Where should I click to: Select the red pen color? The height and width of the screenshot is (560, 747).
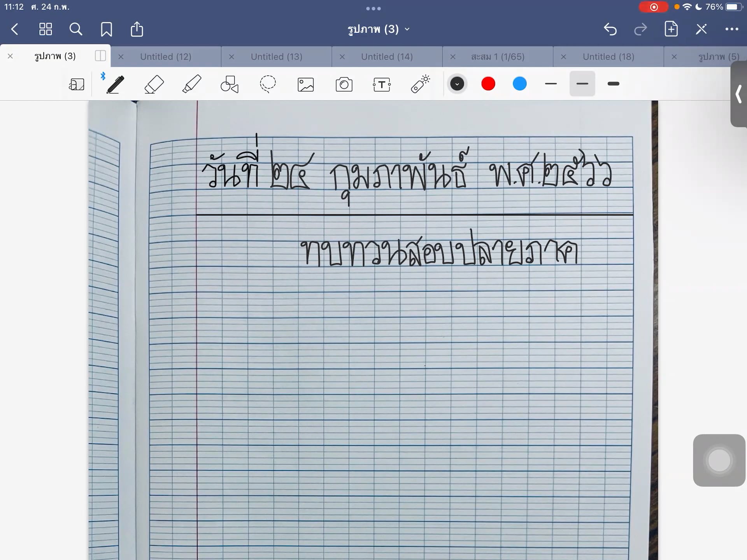[488, 84]
